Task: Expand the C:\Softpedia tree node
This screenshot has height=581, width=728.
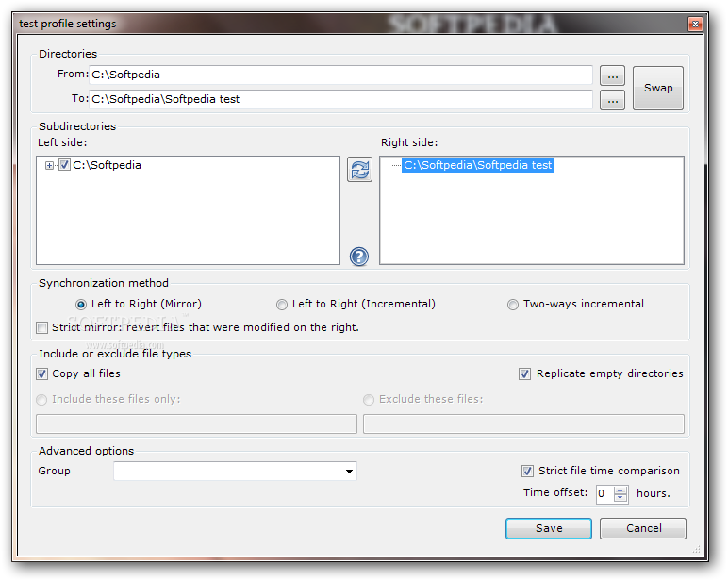Action: click(49, 165)
